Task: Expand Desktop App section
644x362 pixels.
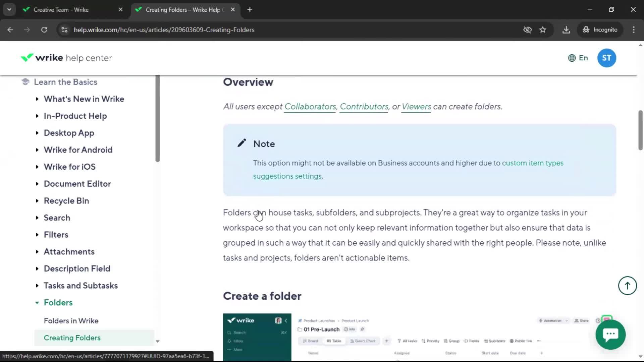Action: 69,133
